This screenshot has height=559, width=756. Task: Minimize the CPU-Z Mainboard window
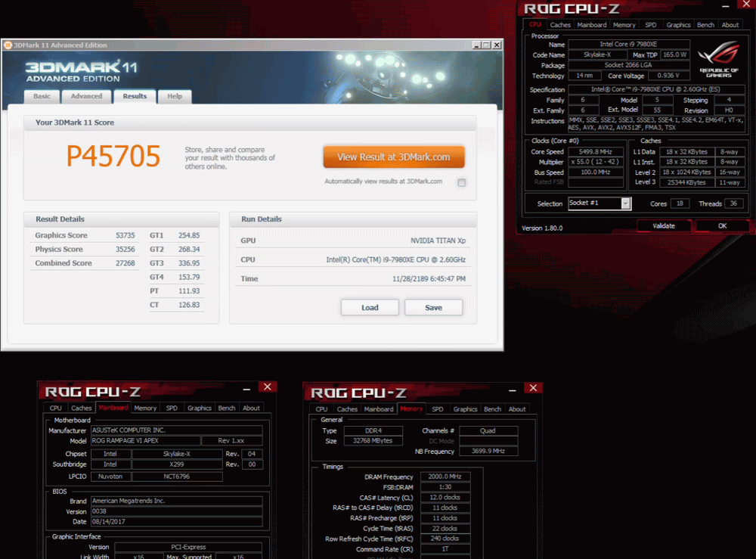tap(246, 388)
